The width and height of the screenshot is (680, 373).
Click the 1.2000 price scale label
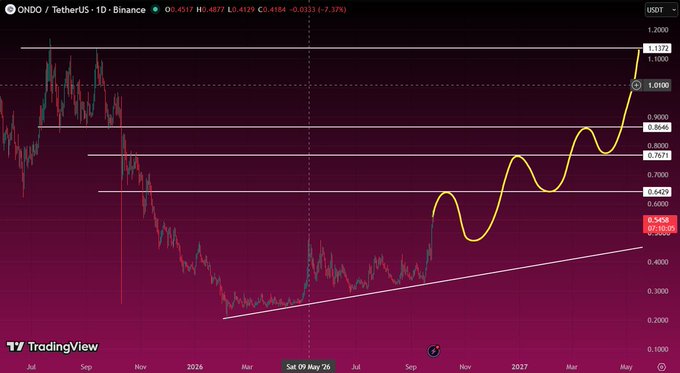click(x=657, y=30)
